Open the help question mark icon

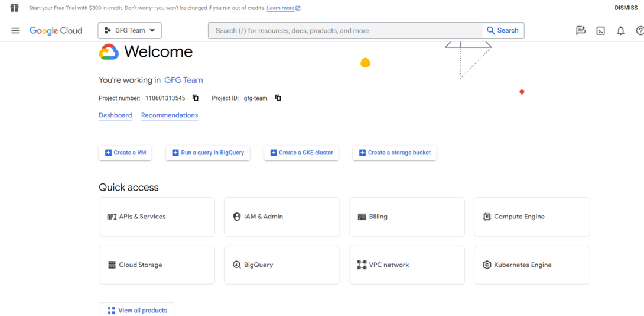[639, 30]
